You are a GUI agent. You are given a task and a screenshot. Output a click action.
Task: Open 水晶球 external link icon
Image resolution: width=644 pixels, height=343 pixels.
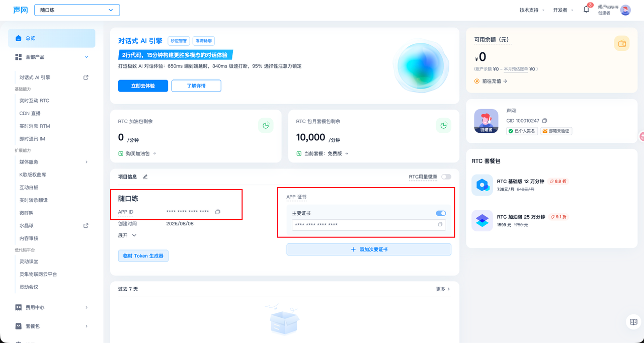click(x=86, y=226)
